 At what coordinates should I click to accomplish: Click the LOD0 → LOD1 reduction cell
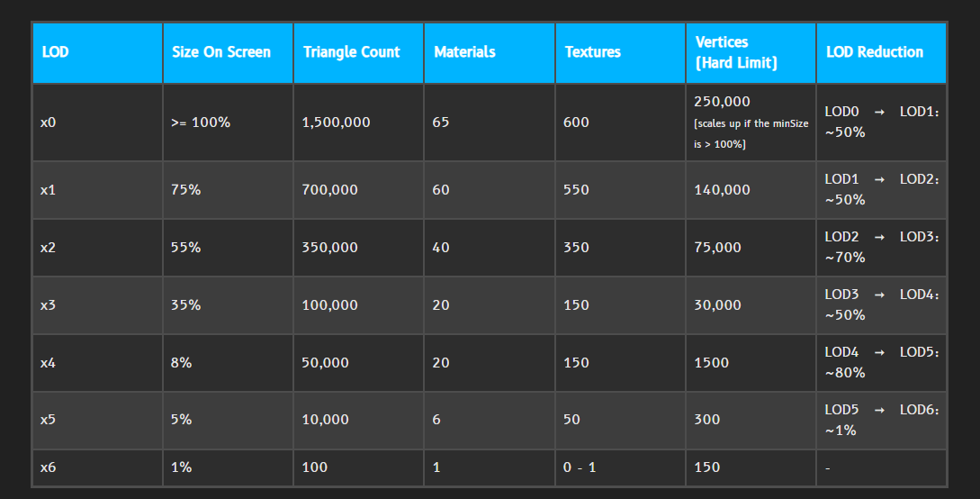(x=881, y=122)
